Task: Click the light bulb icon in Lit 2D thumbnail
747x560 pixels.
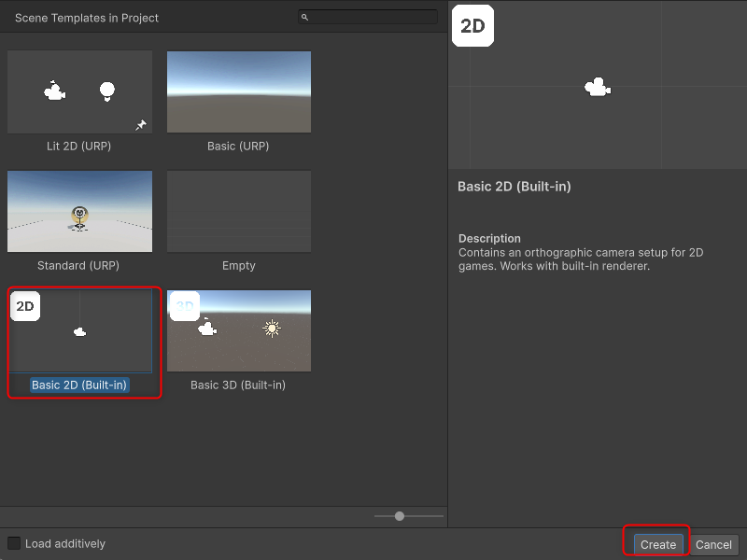Action: 107,91
